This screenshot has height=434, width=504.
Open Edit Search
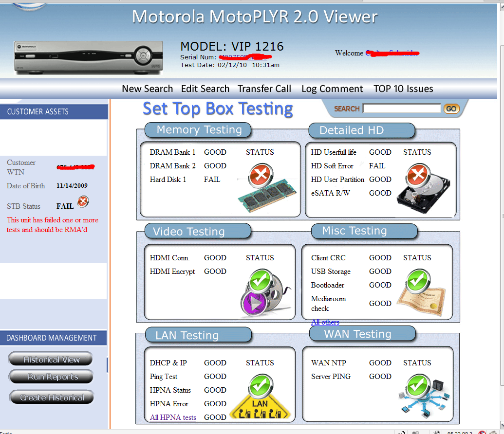coord(205,89)
